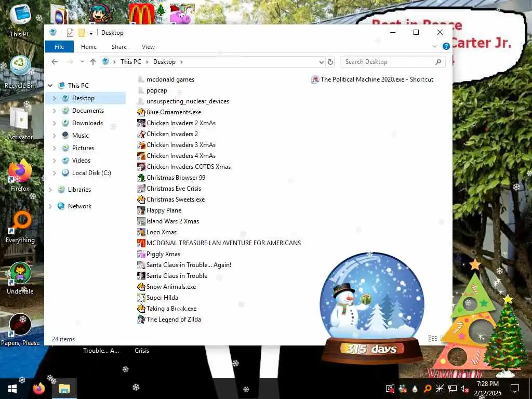The width and height of the screenshot is (532, 399).
Task: Open the Explorer help question mark icon
Action: tap(446, 46)
